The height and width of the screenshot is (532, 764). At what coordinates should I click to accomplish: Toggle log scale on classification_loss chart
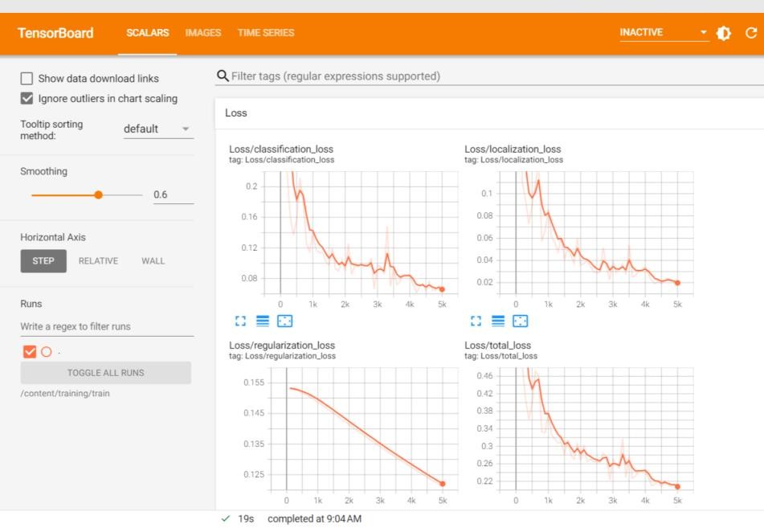pyautogui.click(x=262, y=321)
